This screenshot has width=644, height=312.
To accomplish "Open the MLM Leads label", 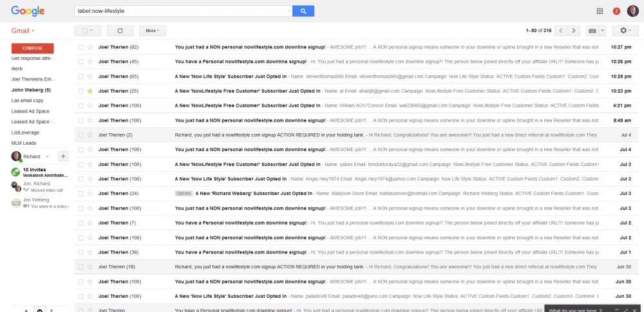I will pyautogui.click(x=24, y=143).
